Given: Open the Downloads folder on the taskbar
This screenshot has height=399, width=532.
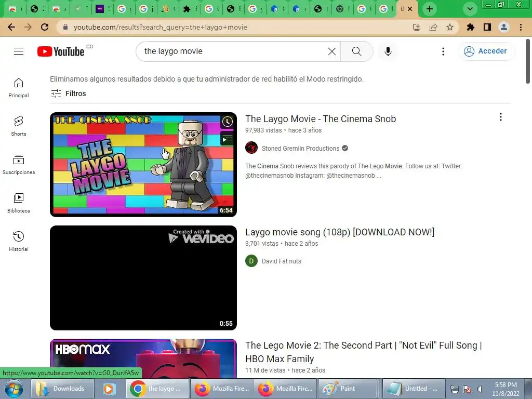Looking at the screenshot, I should click(x=62, y=389).
